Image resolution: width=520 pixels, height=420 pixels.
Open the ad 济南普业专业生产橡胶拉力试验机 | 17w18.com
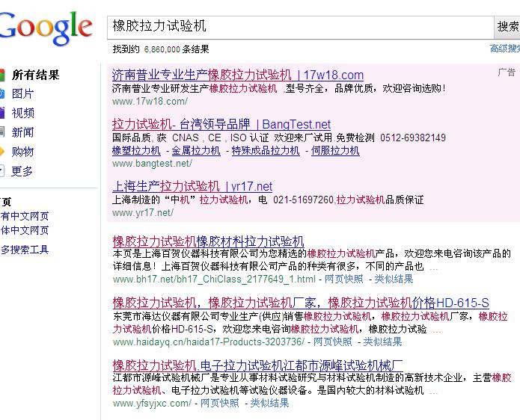[x=238, y=75]
